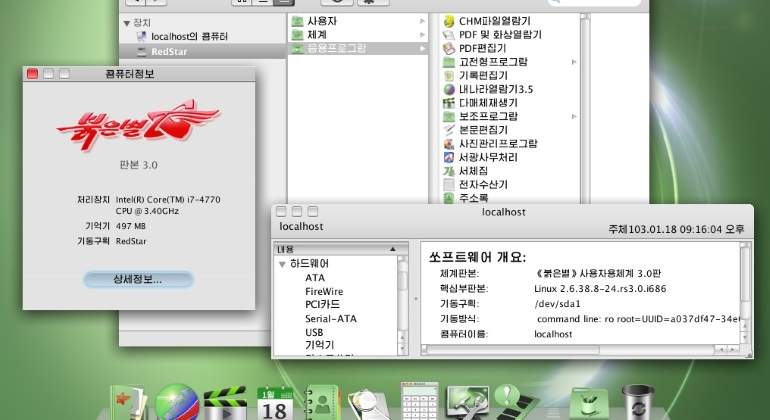Click the 쏘프트웨어 개요: heading

[x=477, y=257]
